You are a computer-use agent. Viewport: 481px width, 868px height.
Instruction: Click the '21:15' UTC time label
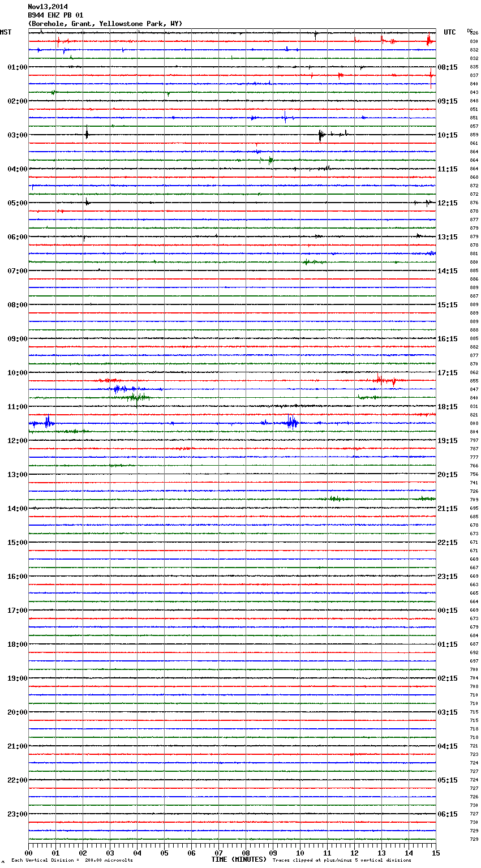448,509
